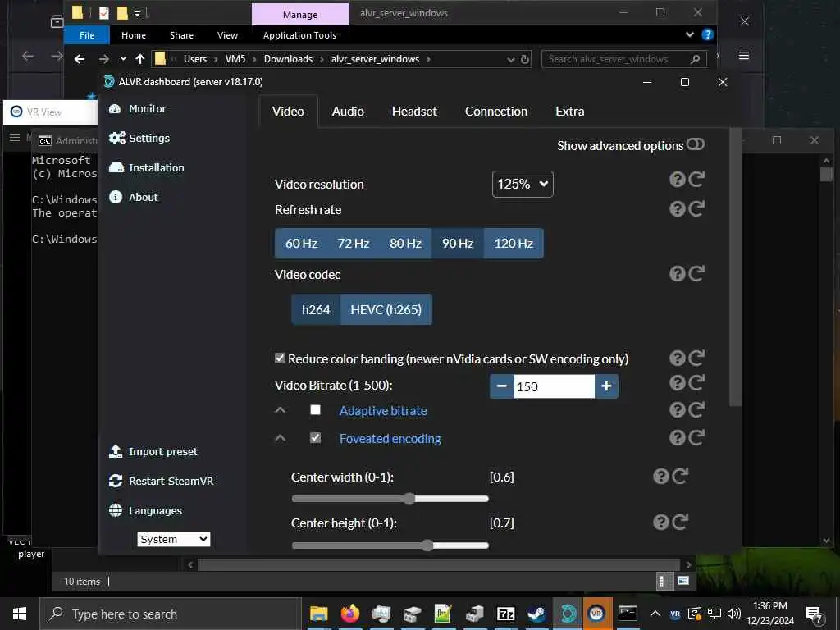This screenshot has height=630, width=840.
Task: Reset Refresh rate to default
Action: (696, 208)
